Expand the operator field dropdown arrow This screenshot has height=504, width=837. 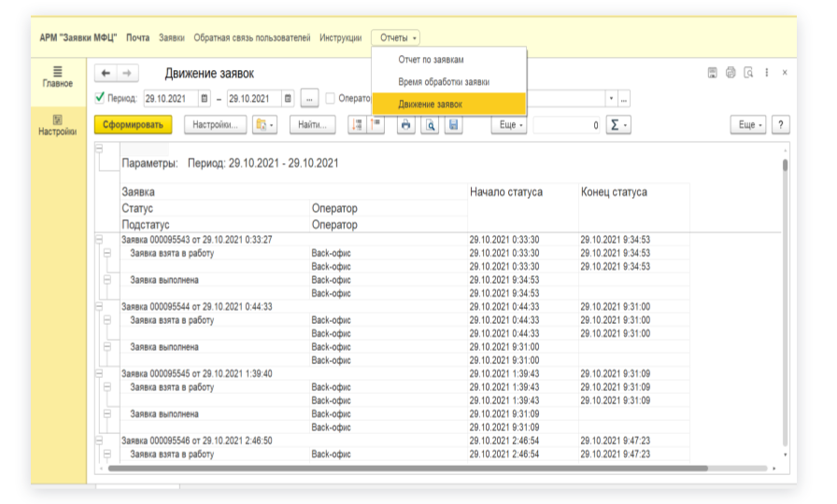pyautogui.click(x=611, y=99)
